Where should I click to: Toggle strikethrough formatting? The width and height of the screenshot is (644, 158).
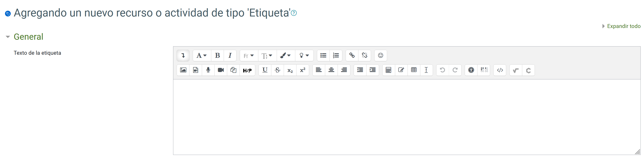click(278, 70)
